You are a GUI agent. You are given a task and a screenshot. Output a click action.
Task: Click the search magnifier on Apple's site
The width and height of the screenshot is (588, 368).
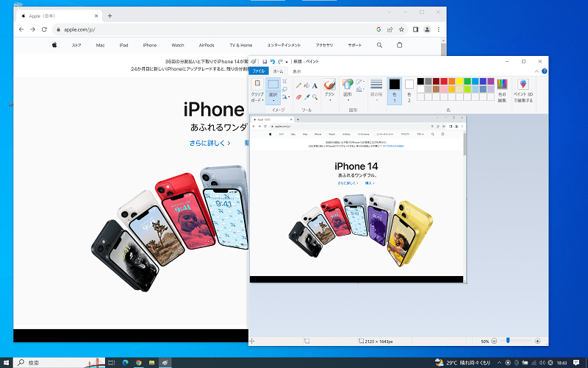[379, 45]
